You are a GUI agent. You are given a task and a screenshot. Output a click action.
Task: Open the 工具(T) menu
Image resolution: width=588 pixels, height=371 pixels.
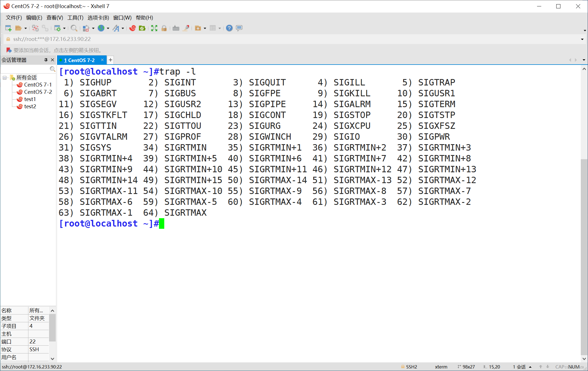pyautogui.click(x=75, y=18)
